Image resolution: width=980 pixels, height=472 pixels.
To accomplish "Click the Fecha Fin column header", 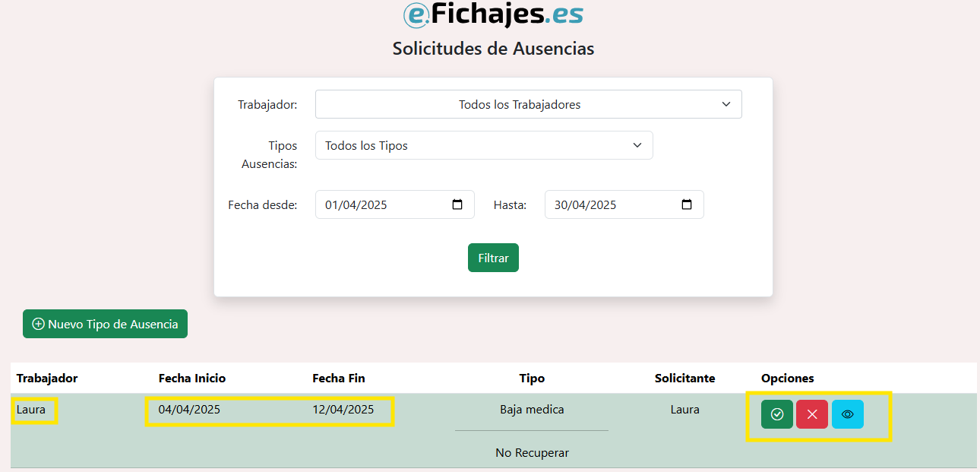I will tap(339, 378).
